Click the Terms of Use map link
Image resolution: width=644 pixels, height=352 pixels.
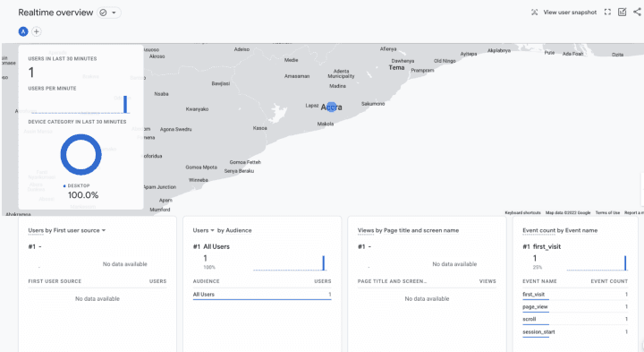click(607, 212)
